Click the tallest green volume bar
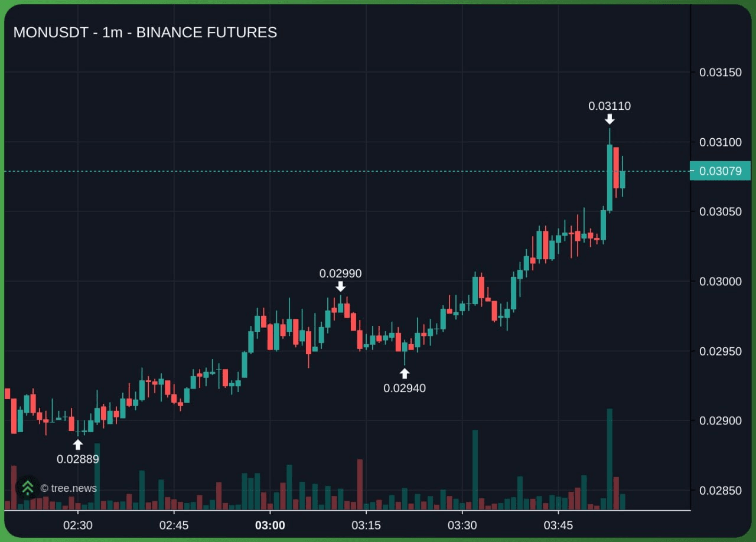Viewport: 756px width, 542px height. tap(610, 459)
